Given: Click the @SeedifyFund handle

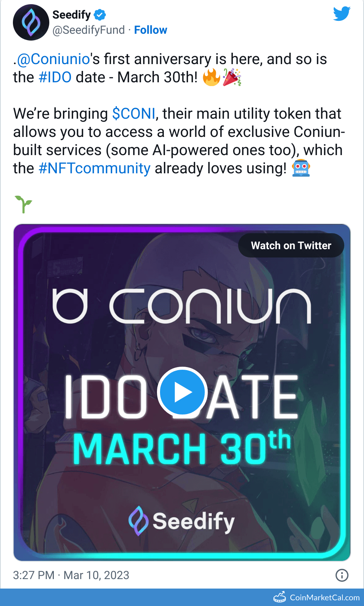Looking at the screenshot, I should (89, 30).
